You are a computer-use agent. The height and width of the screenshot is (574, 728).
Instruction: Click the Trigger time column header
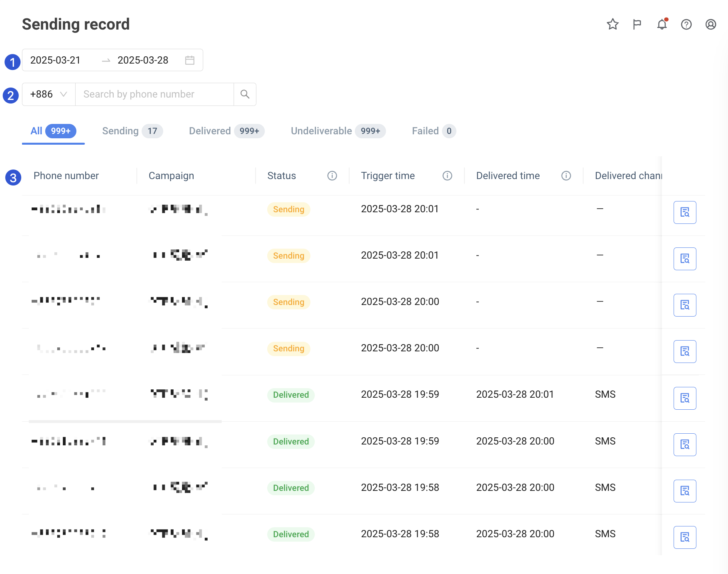pos(388,176)
